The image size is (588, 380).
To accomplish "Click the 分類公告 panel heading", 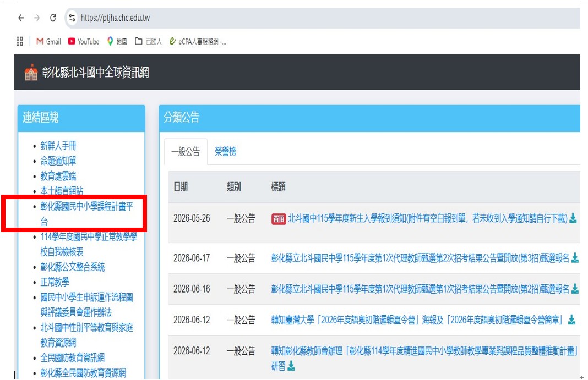I will coord(182,118).
